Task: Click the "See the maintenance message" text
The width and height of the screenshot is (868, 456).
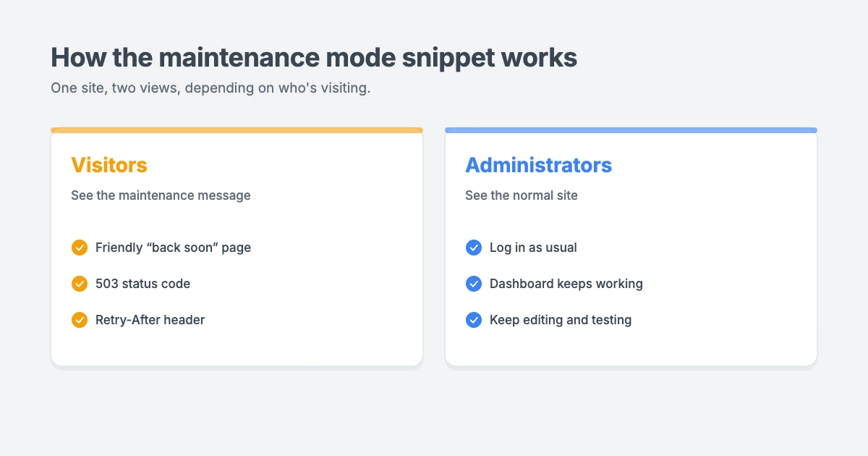Action: 161,195
